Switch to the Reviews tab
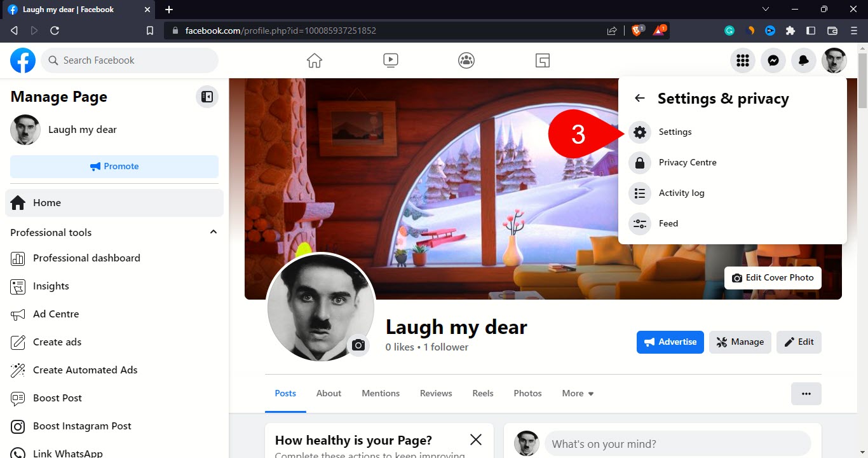This screenshot has height=458, width=868. (435, 393)
